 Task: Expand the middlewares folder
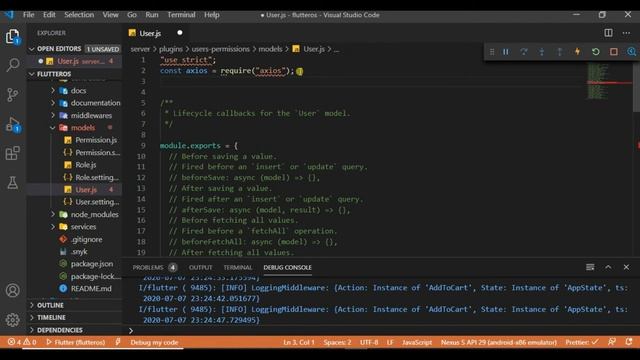[53, 116]
